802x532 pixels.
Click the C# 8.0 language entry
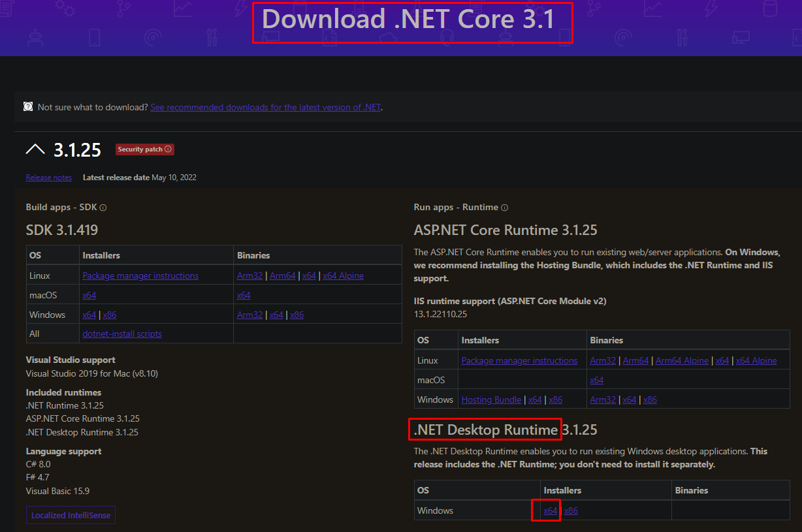(38, 464)
